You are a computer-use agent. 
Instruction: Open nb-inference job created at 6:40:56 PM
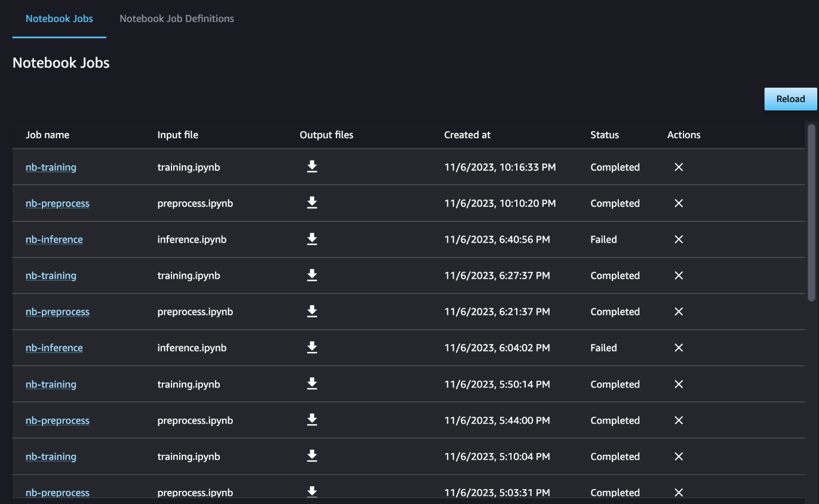point(54,240)
